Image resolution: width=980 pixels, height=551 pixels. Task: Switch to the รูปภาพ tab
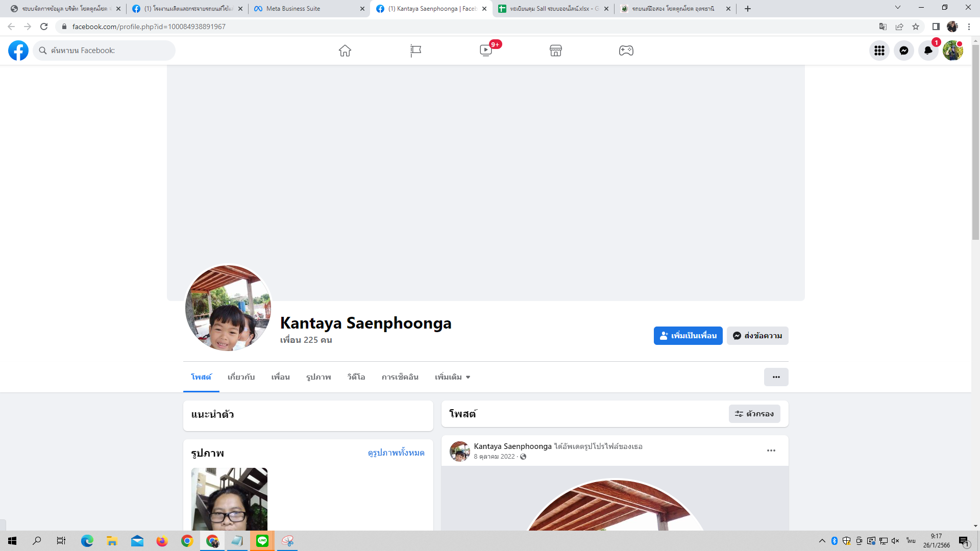click(318, 377)
